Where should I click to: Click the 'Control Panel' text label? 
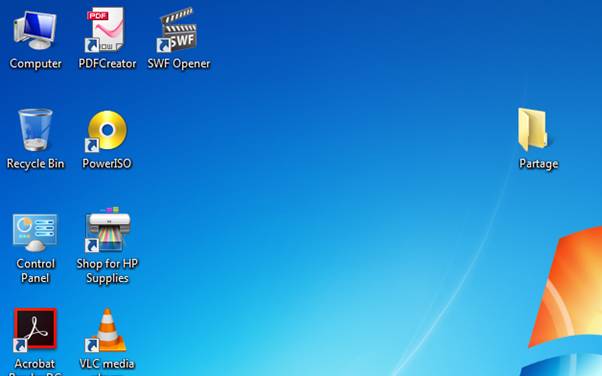tap(35, 271)
